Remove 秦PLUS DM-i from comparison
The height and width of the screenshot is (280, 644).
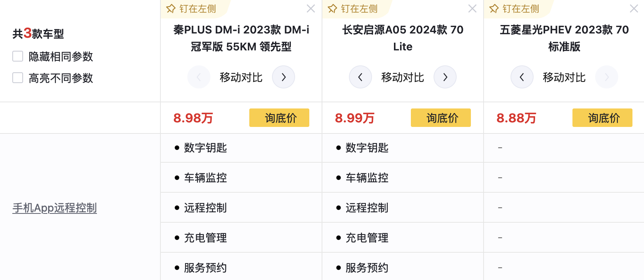311,8
